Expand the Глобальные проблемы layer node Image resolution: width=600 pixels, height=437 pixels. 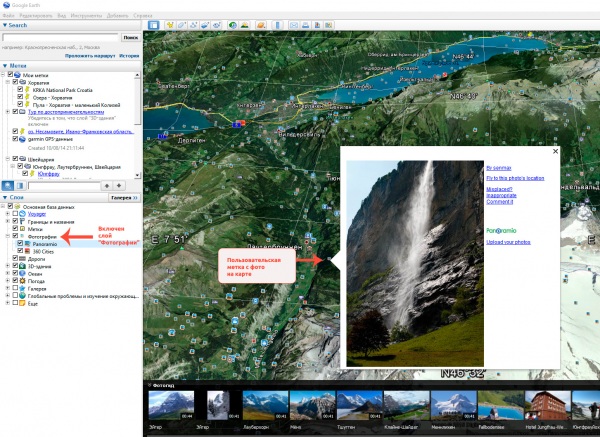pyautogui.click(x=8, y=296)
